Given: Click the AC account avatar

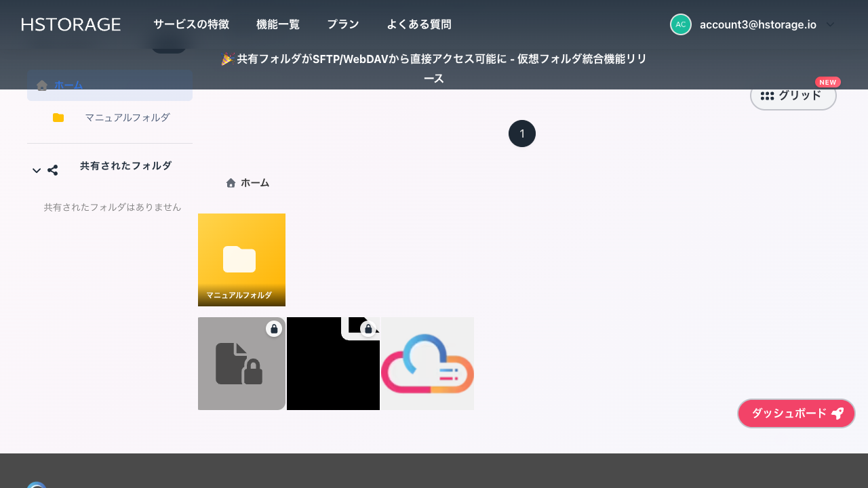Looking at the screenshot, I should [681, 24].
